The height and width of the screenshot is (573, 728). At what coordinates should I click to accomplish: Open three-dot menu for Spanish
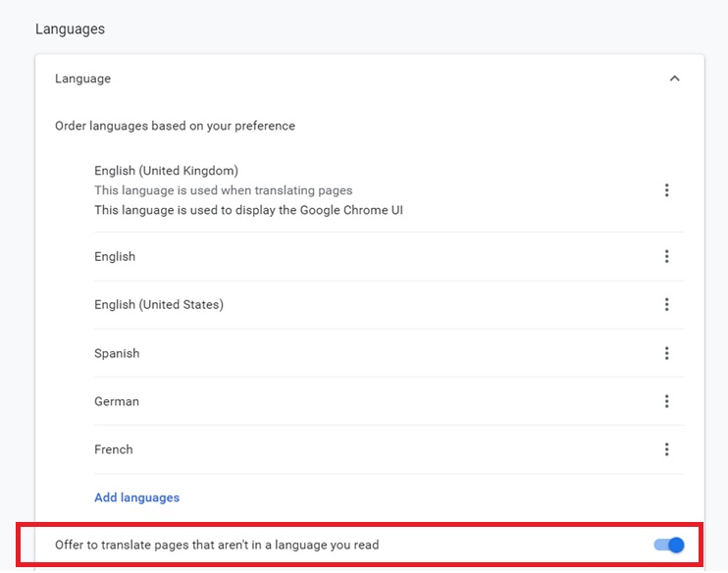[666, 353]
